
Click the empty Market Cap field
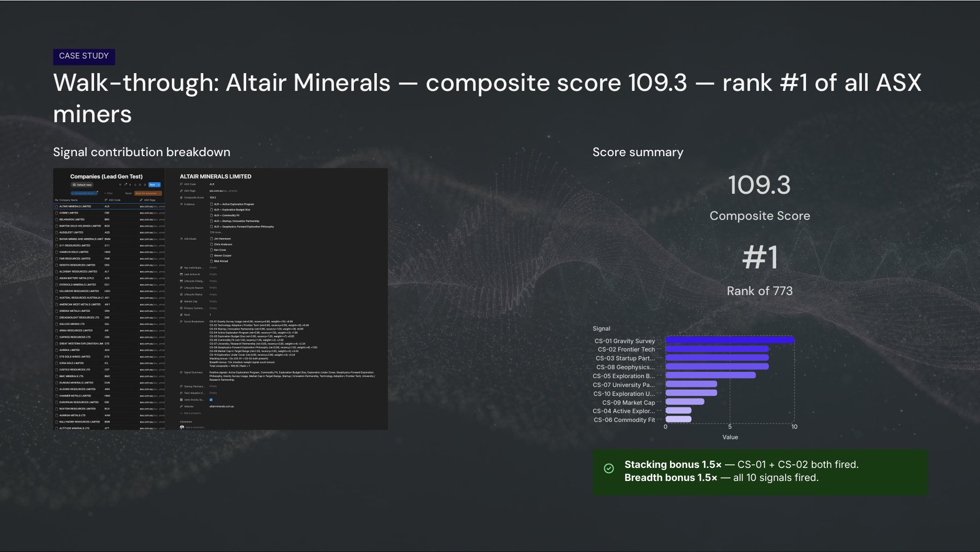[x=213, y=301]
